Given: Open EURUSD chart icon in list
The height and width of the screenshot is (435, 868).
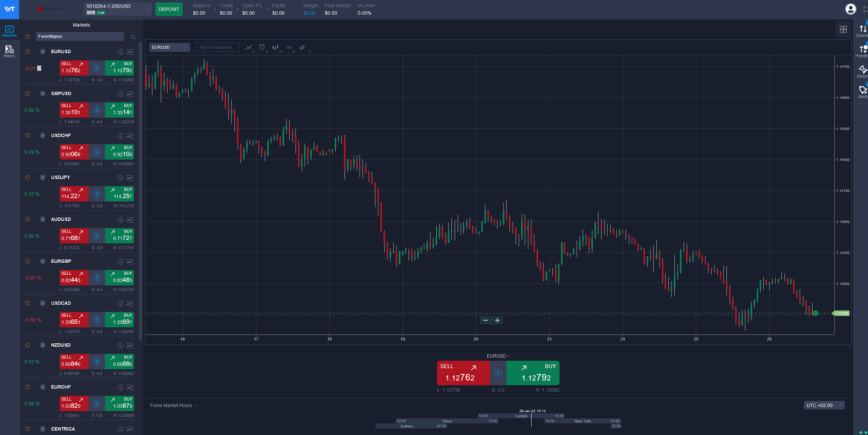Looking at the screenshot, I should (x=130, y=52).
